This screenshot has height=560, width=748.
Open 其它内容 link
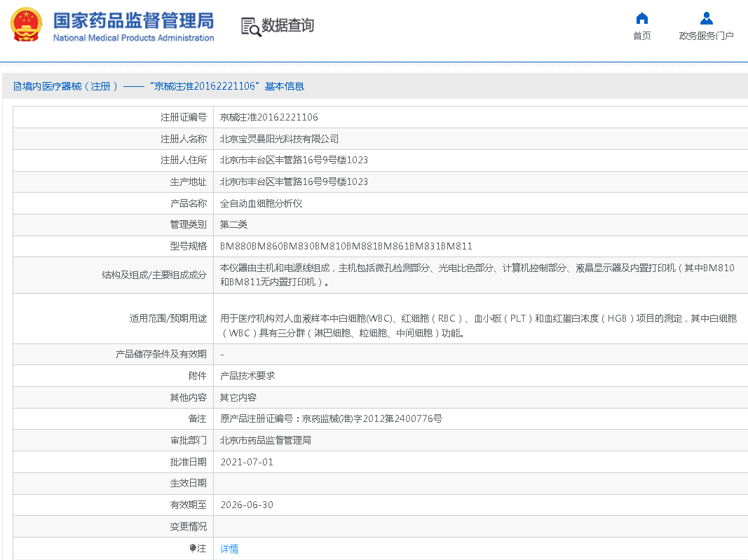238,397
